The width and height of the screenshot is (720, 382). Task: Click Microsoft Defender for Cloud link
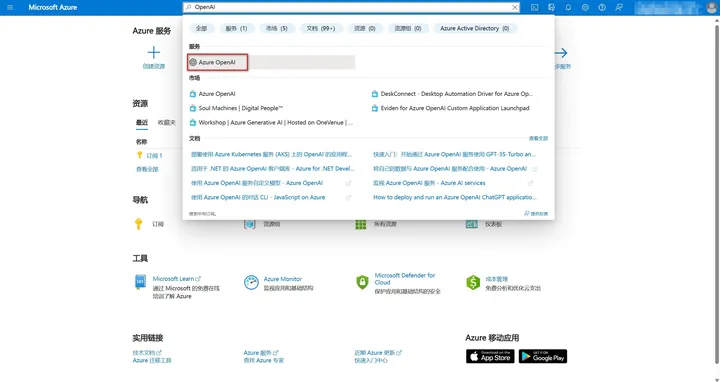tap(405, 279)
